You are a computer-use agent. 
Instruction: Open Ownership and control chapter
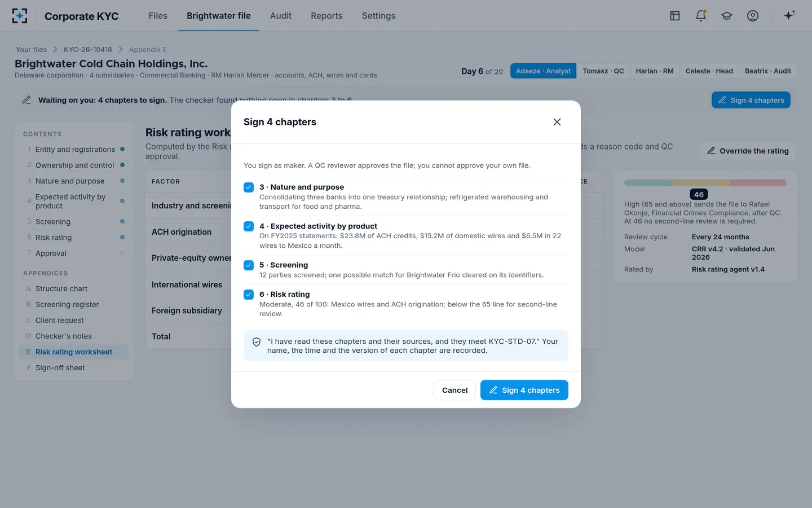point(74,165)
